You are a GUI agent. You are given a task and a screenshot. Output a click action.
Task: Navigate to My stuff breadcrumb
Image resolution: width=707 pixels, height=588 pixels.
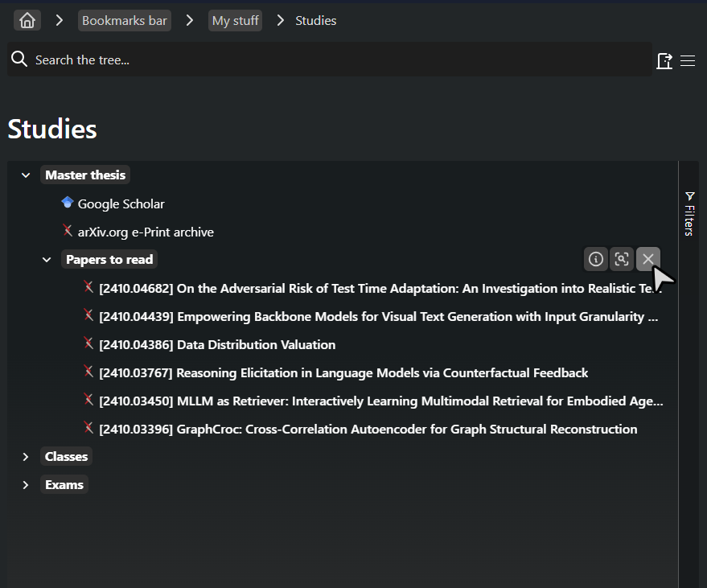236,20
